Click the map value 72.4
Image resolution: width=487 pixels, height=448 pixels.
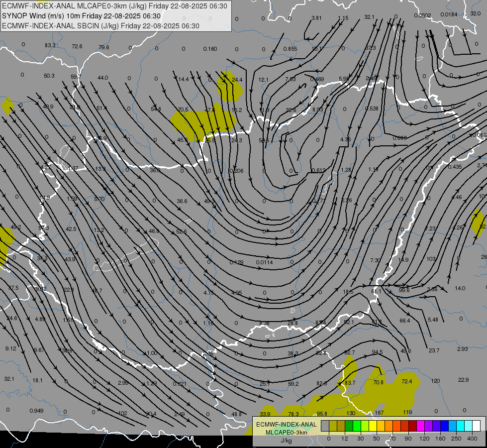point(406,381)
